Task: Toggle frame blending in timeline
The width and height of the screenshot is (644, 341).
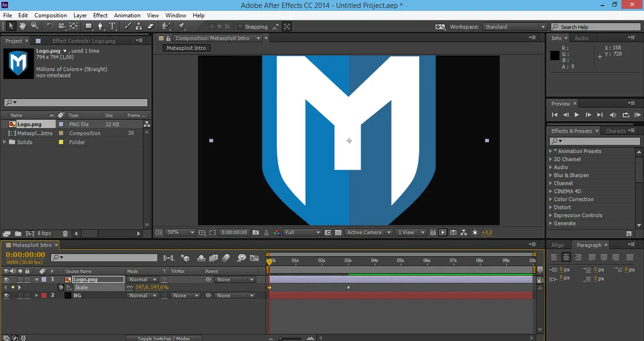Action: click(213, 258)
